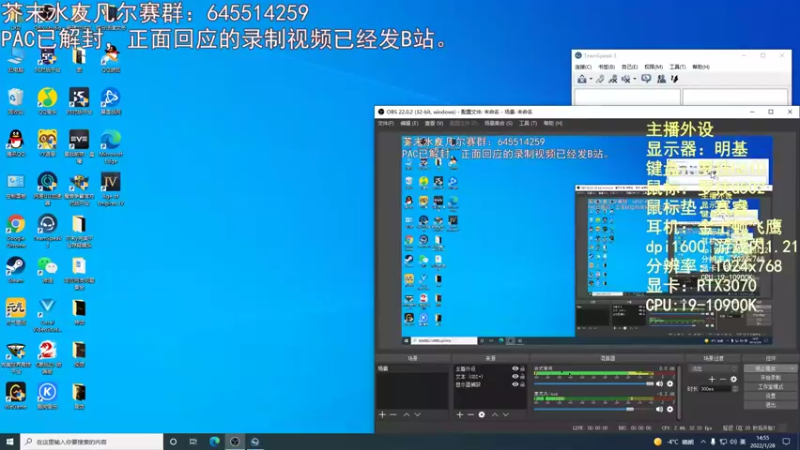Toggle visibility of the 文本 (GDI+) source

[x=515, y=377]
